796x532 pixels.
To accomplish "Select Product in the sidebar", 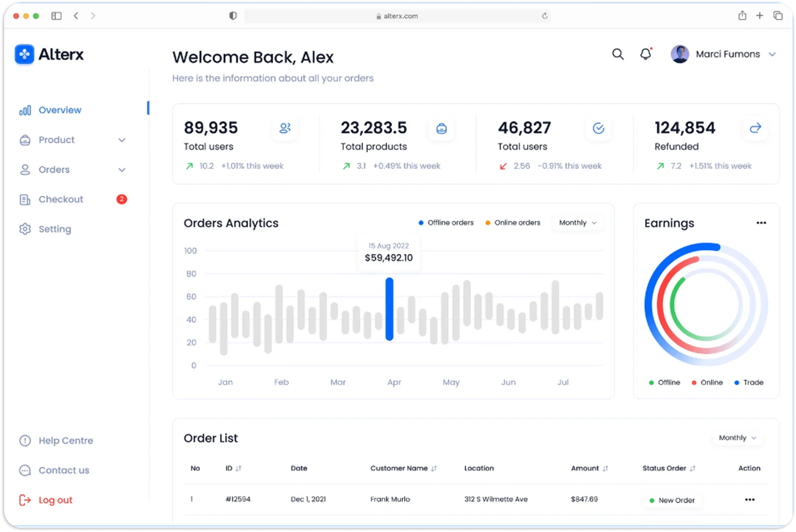I will [x=56, y=140].
